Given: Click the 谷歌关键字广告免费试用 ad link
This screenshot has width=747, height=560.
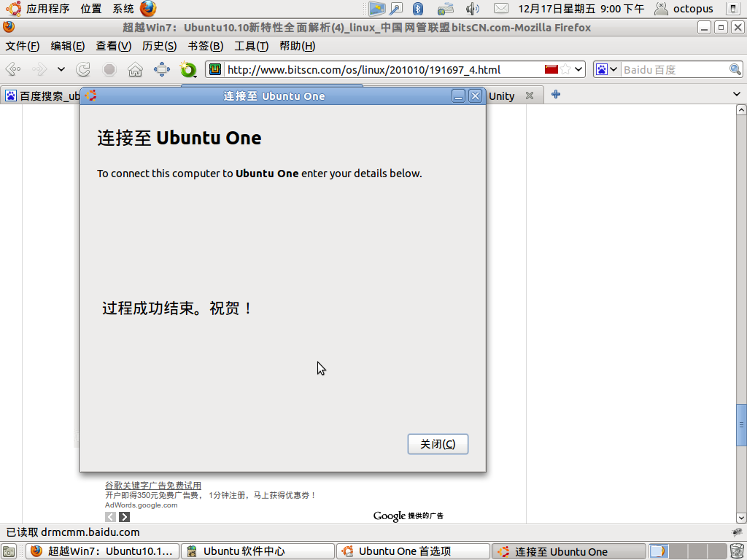Looking at the screenshot, I should [153, 485].
